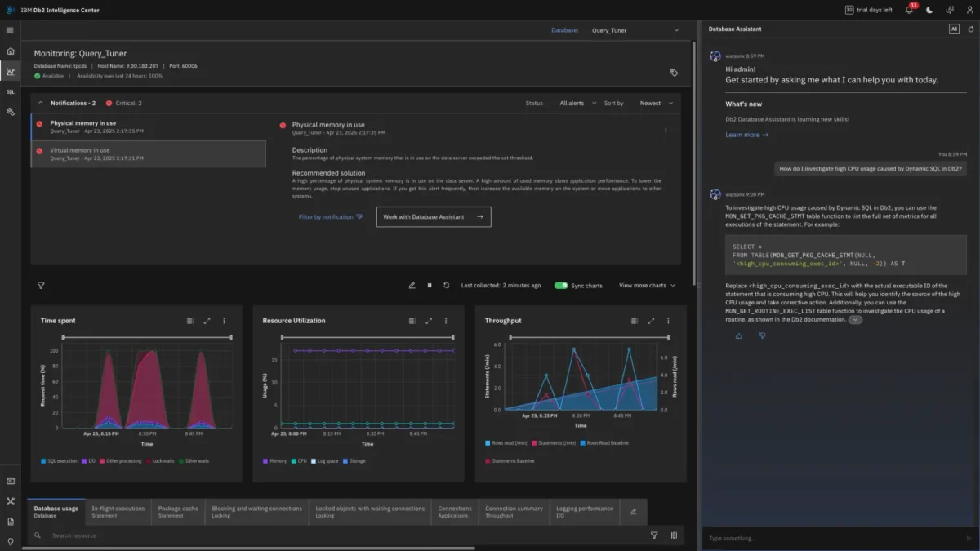Open Throughput chart overflow menu

(x=669, y=321)
